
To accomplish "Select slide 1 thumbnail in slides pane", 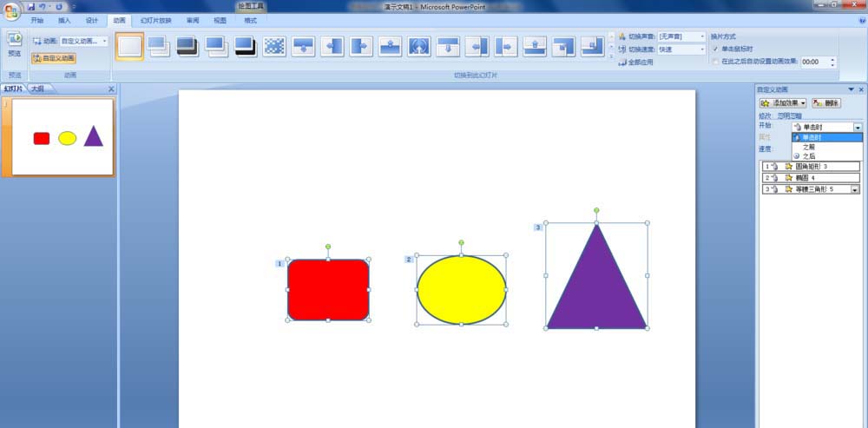I will (62, 137).
